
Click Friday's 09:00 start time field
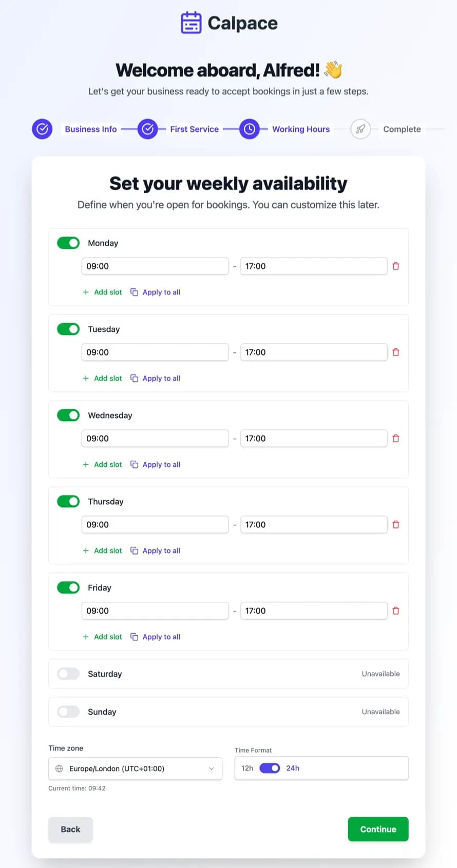(155, 611)
